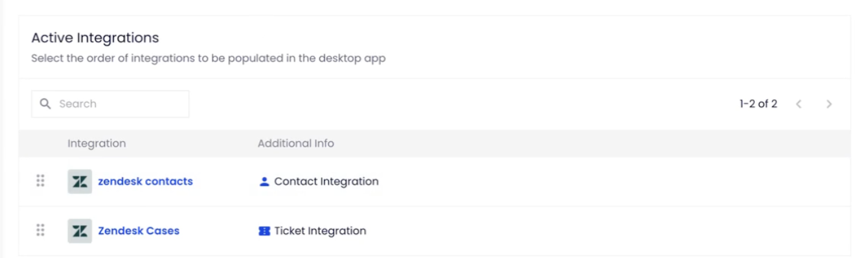Click the Additional Info column header
The height and width of the screenshot is (258, 868).
pyautogui.click(x=296, y=143)
